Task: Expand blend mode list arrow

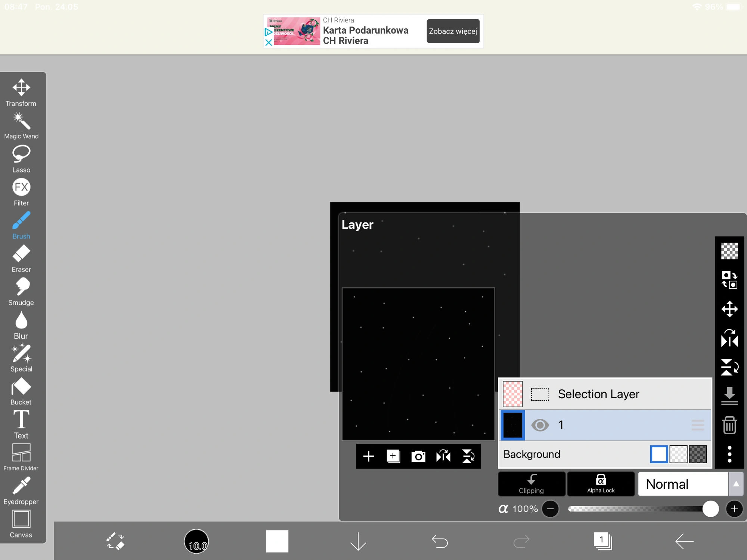Action: [736, 484]
